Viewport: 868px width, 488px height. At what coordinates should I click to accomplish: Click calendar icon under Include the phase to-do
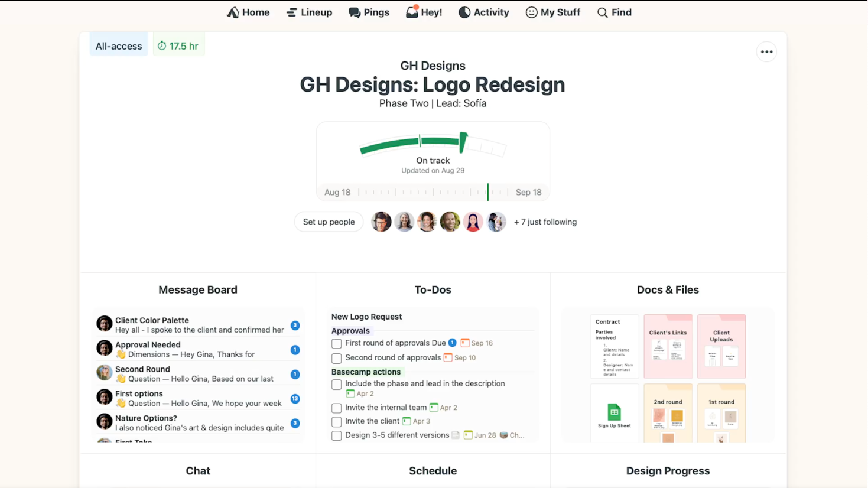click(x=350, y=393)
